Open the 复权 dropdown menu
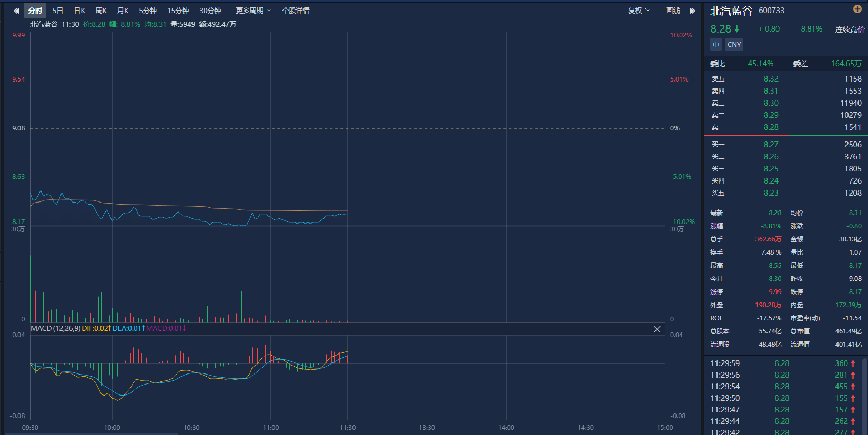Image resolution: width=868 pixels, height=435 pixels. tap(639, 11)
